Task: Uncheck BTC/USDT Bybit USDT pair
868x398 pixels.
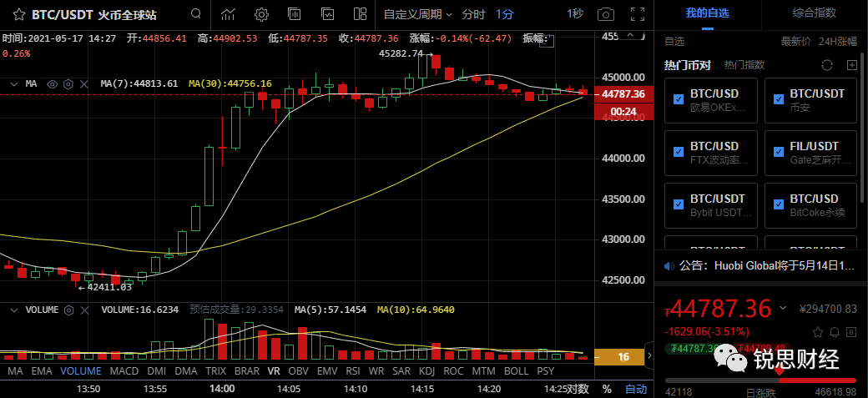Action: coord(678,204)
